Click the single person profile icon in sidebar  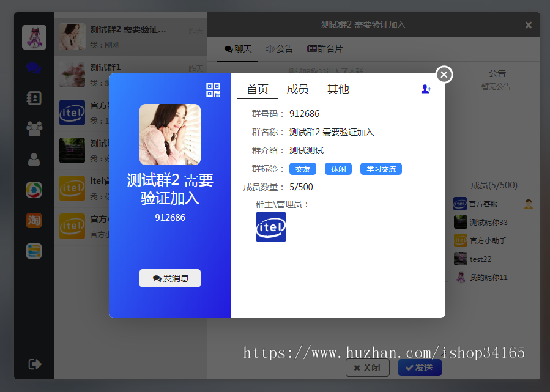point(34,158)
